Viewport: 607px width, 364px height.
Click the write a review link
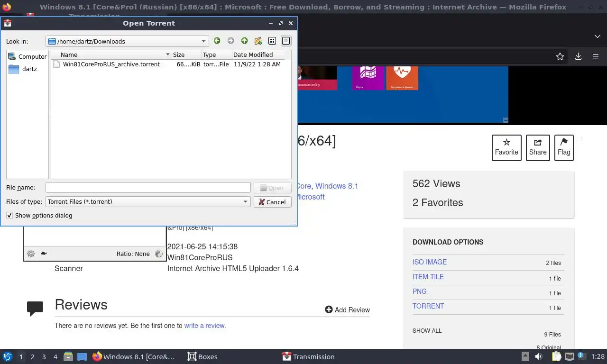coord(204,326)
